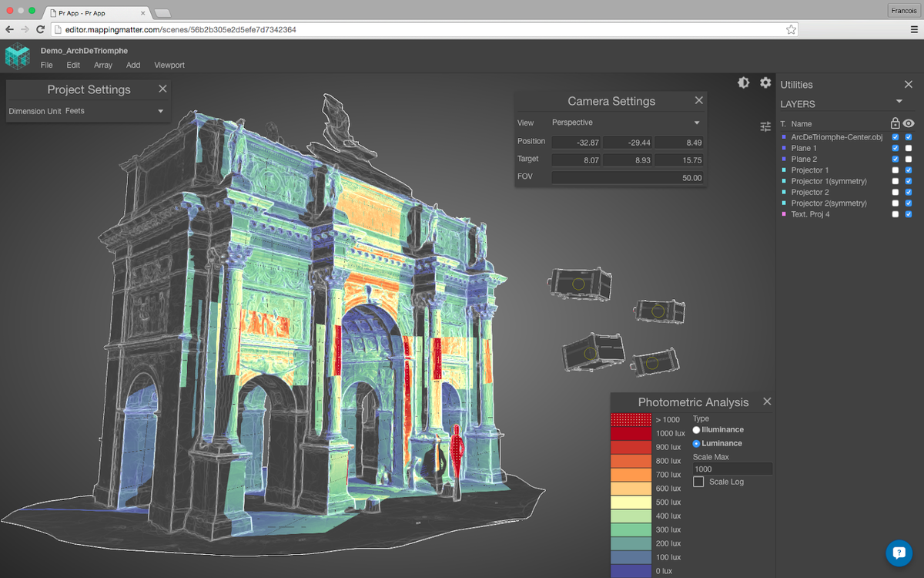Expand the LAYERS dropdown arrow

click(899, 102)
